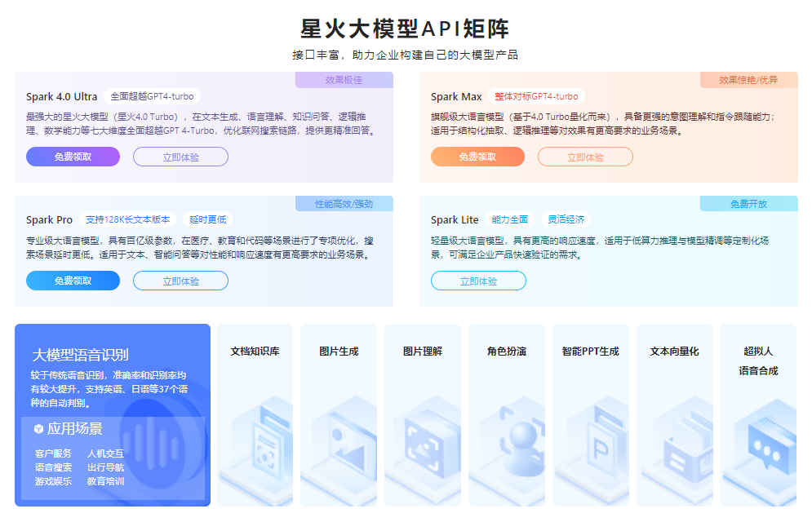Select the 角色扮演 tab title
This screenshot has height=522, width=812.
pyautogui.click(x=507, y=352)
